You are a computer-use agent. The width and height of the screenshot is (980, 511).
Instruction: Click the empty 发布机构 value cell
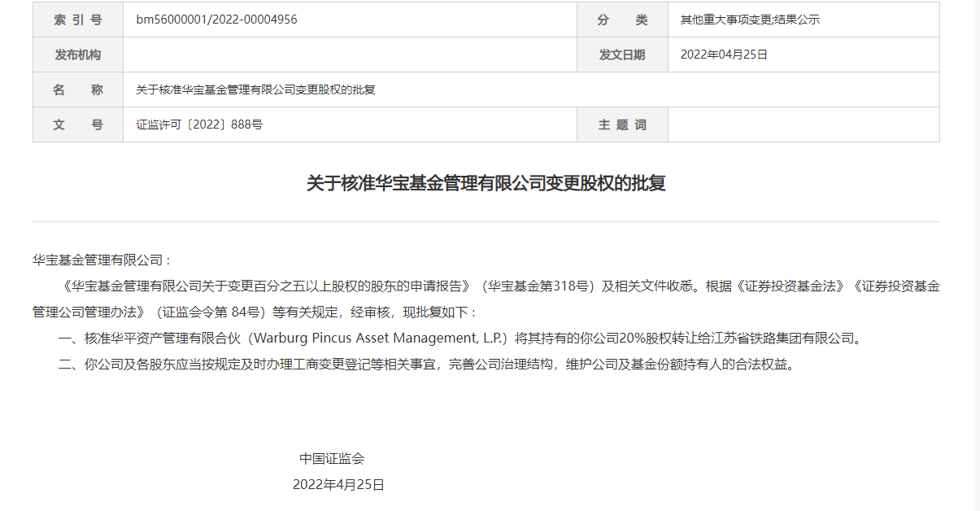pyautogui.click(x=350, y=55)
